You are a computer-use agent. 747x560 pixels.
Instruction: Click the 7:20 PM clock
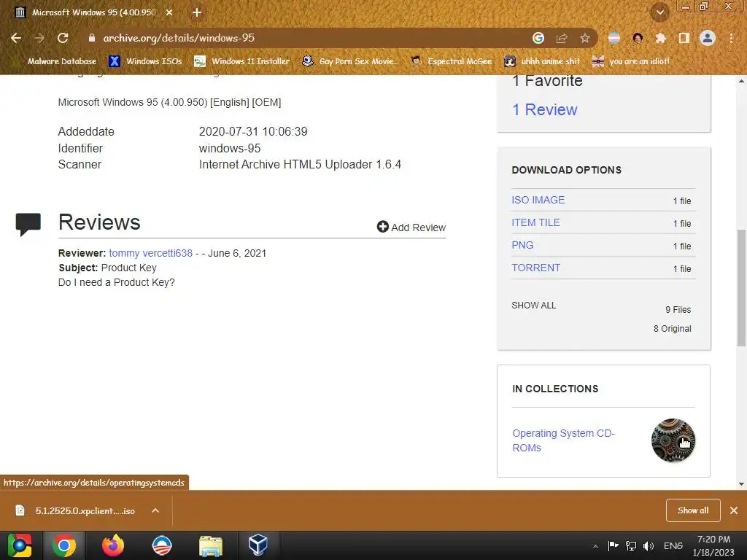(713, 540)
